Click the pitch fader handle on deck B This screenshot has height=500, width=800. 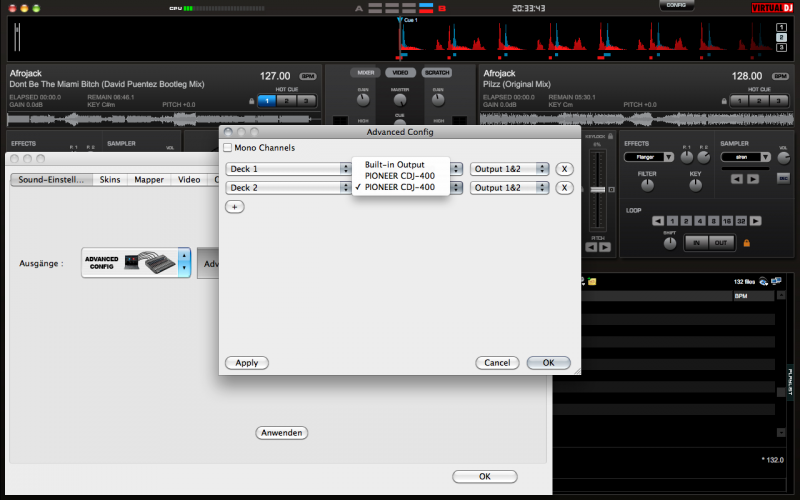pos(597,190)
